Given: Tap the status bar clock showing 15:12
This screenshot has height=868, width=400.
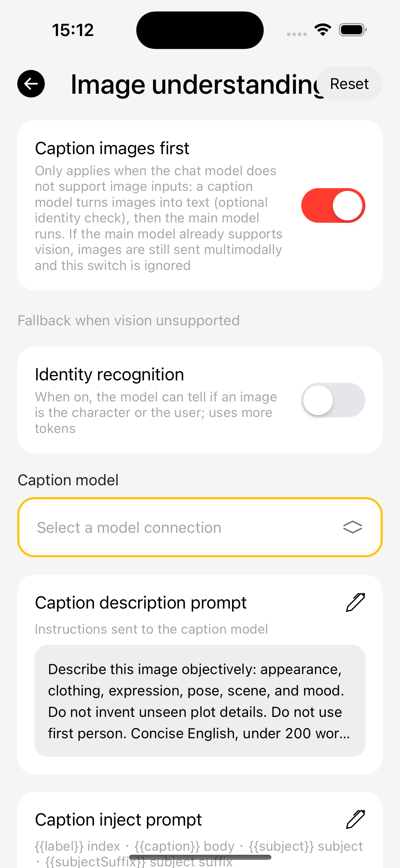Looking at the screenshot, I should point(73,30).
